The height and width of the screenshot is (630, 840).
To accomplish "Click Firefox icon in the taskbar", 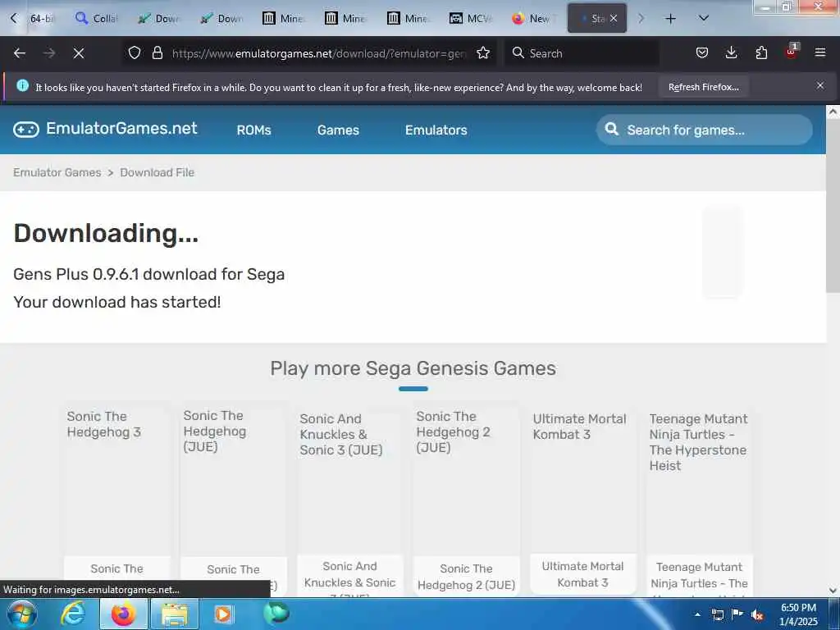I will 123,614.
